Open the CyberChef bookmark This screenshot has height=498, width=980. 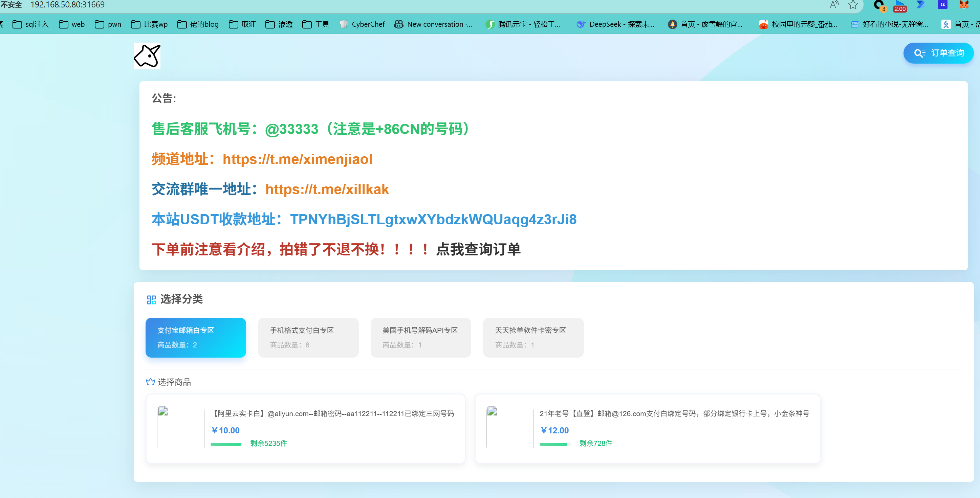[x=362, y=24]
